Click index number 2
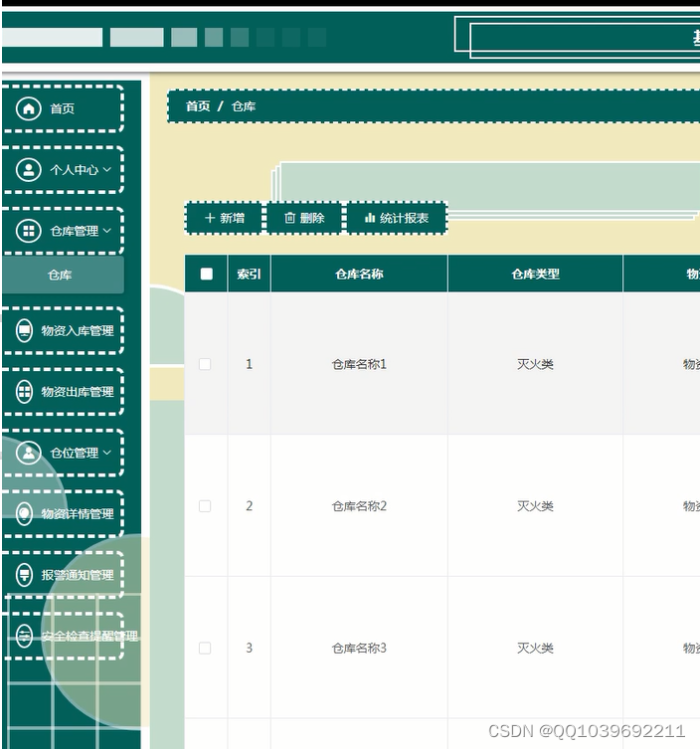Viewport: 700px width, 749px height. click(x=249, y=506)
